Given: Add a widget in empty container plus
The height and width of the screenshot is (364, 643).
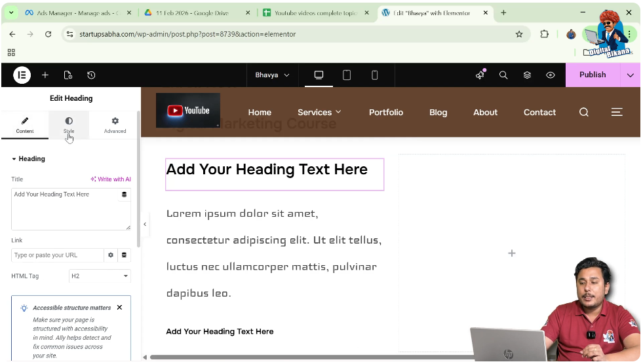Looking at the screenshot, I should pos(512,253).
